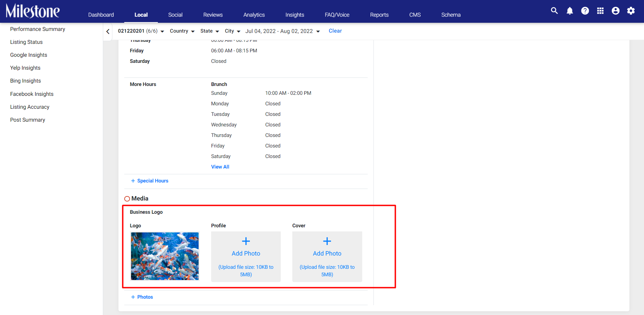Open the Insights tab
The image size is (644, 315).
[x=295, y=15]
